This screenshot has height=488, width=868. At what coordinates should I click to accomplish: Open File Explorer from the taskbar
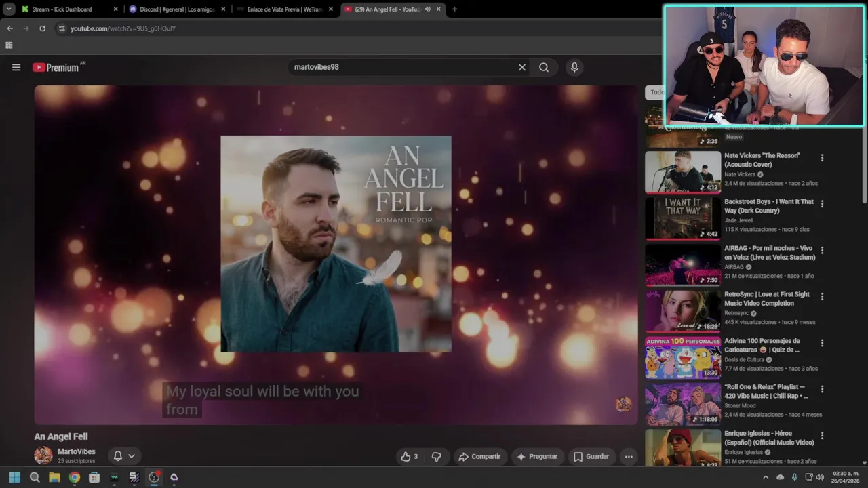(54, 477)
